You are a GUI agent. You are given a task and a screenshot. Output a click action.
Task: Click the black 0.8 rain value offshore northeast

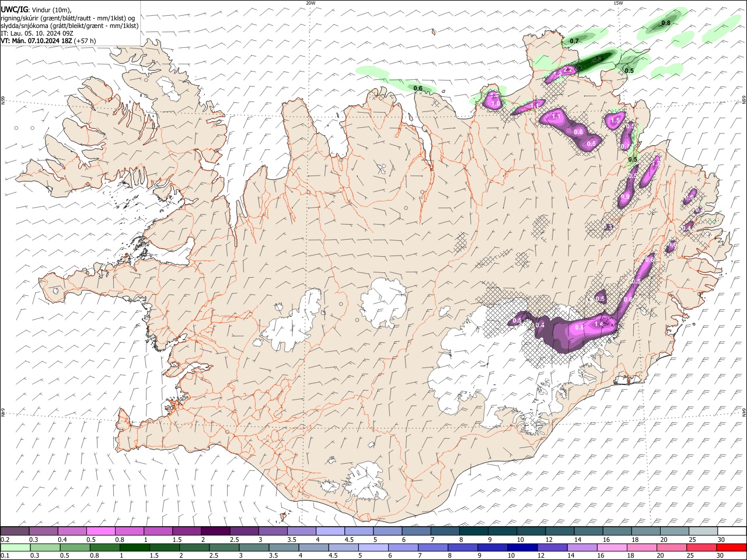(x=665, y=23)
